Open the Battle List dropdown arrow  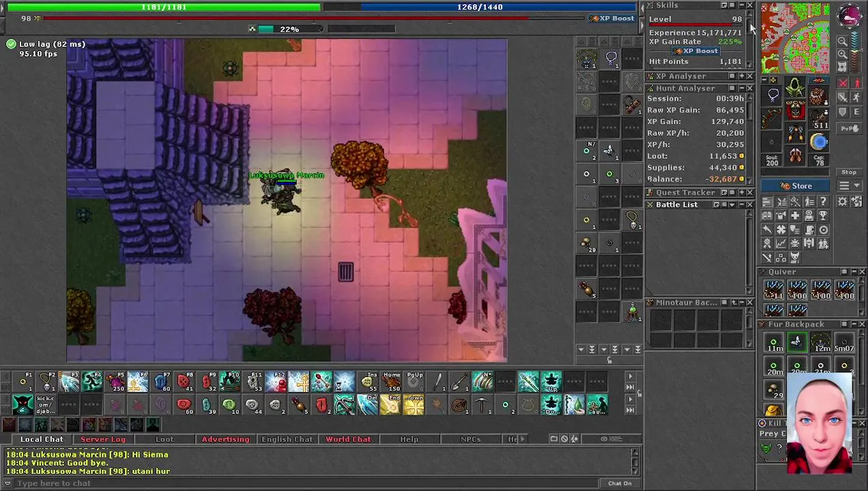(732, 205)
